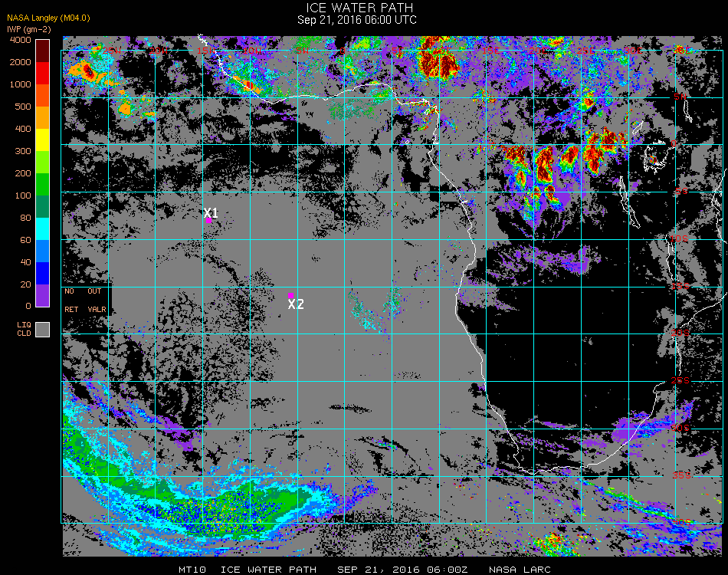Click the '5W' longitude label
The height and width of the screenshot is (575, 728).
coord(302,51)
